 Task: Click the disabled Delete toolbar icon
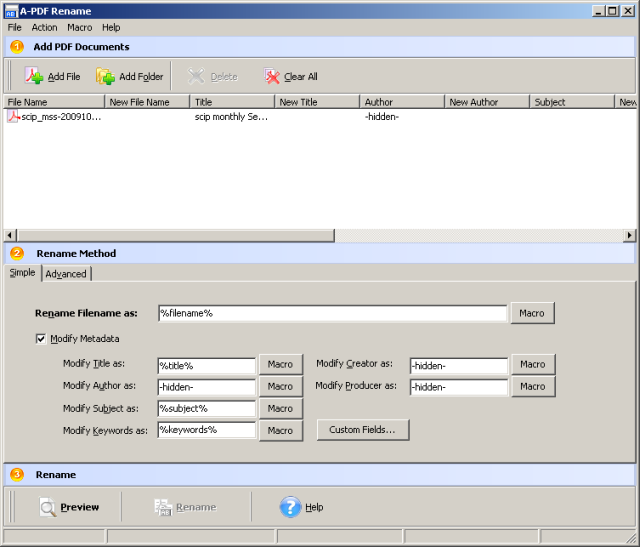(x=196, y=76)
